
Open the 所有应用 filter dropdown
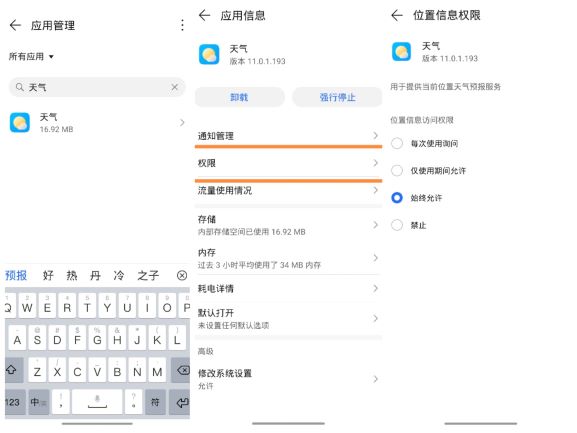point(31,57)
